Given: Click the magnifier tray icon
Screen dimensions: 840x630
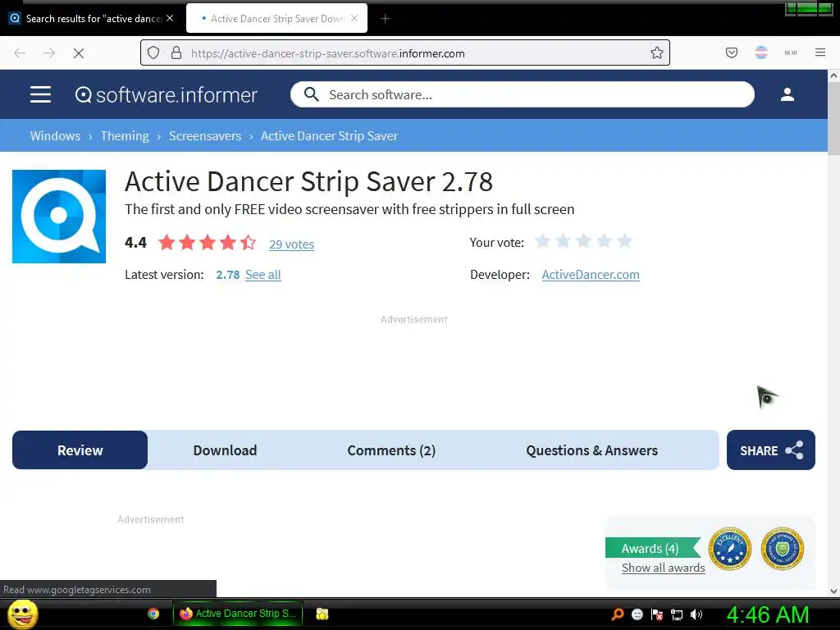Looking at the screenshot, I should (x=618, y=614).
